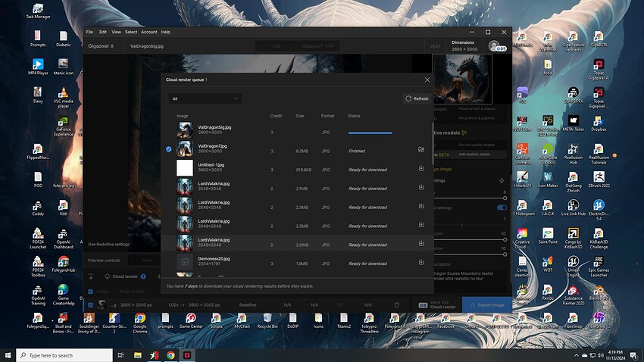Click the volume icon in system tray

[601, 355]
